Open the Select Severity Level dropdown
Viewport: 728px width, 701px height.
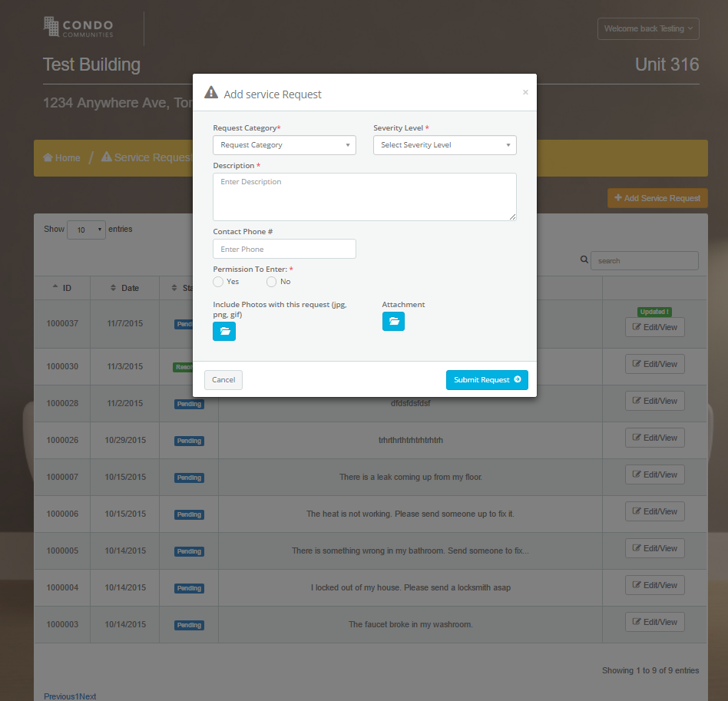(x=445, y=144)
